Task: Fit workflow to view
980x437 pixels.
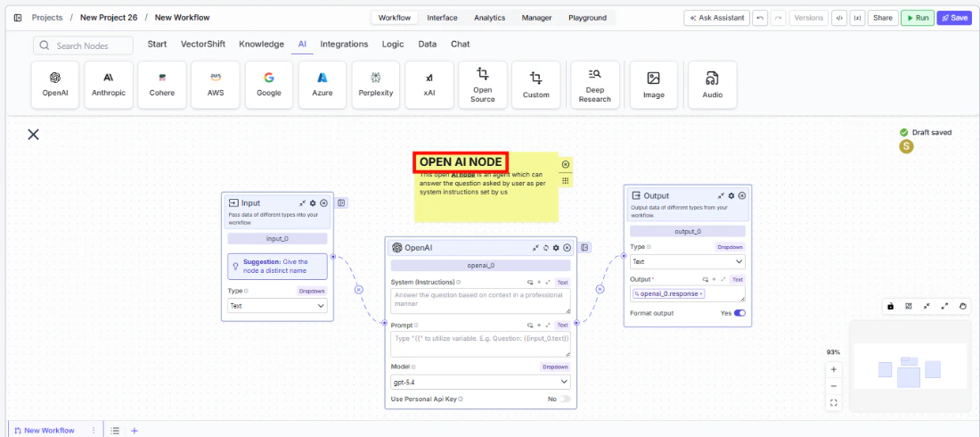Action: point(834,402)
